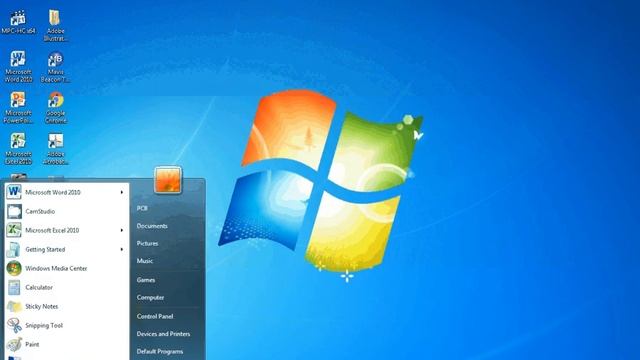Launch Google Chrome from the desktop
The image size is (640, 360).
click(56, 108)
